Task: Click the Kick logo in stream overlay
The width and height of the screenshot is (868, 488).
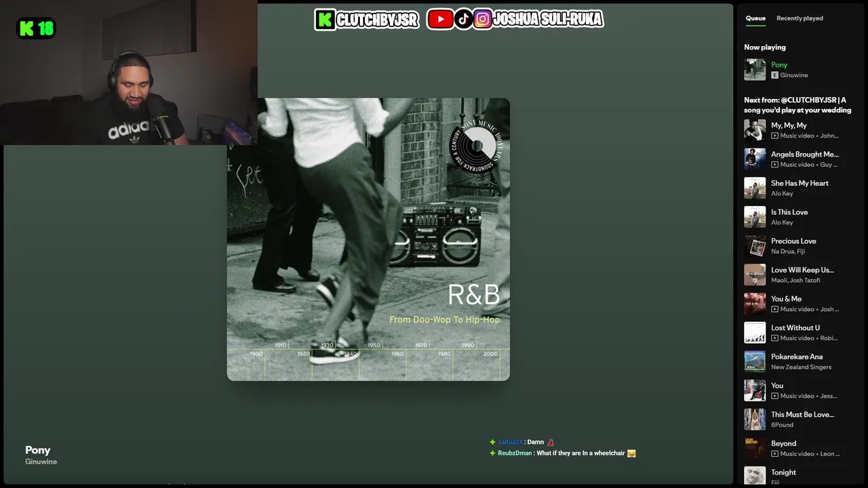Action: click(x=325, y=20)
